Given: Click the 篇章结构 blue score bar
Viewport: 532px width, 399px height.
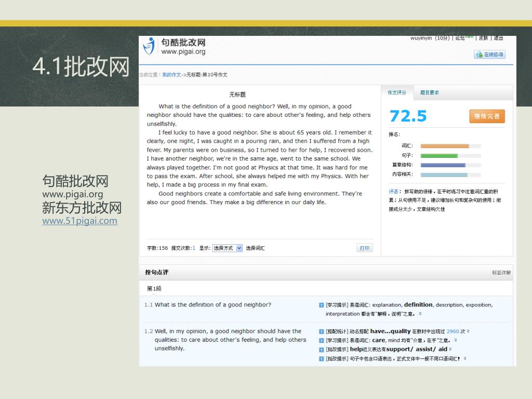Looking at the screenshot, I should (443, 165).
